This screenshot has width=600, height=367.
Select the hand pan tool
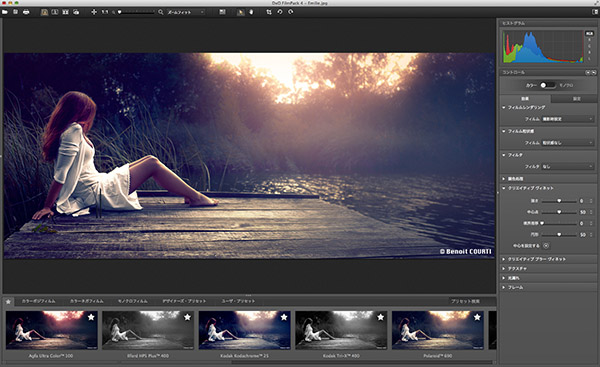pyautogui.click(x=251, y=12)
